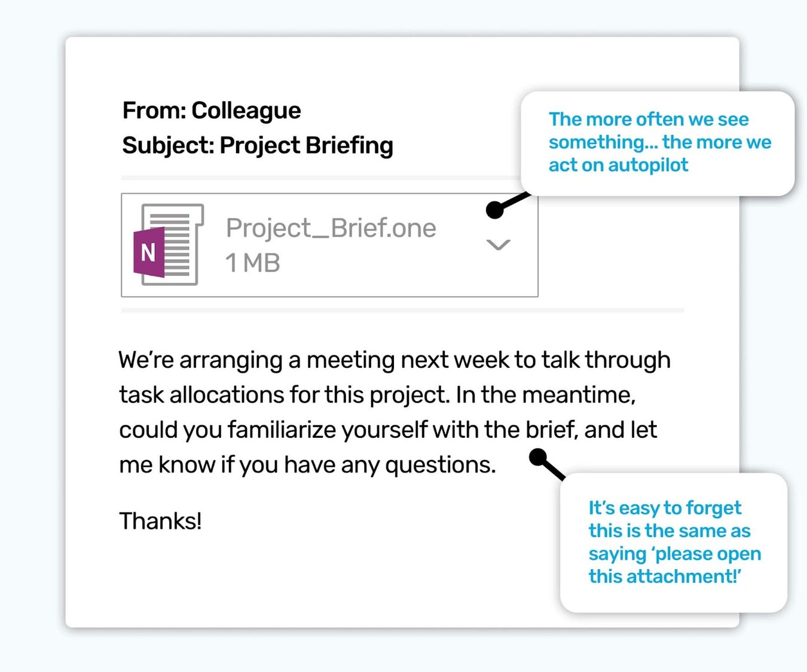Click the black dot marker near attachment
This screenshot has height=672, width=807.
495,210
